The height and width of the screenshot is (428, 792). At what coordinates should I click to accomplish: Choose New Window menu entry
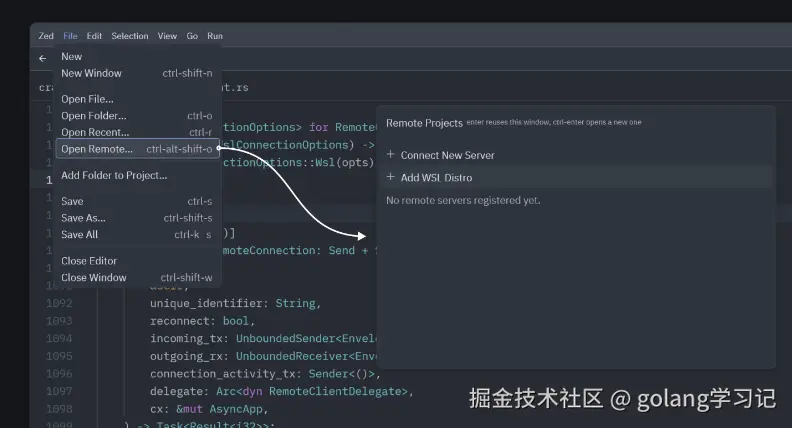[x=137, y=73]
